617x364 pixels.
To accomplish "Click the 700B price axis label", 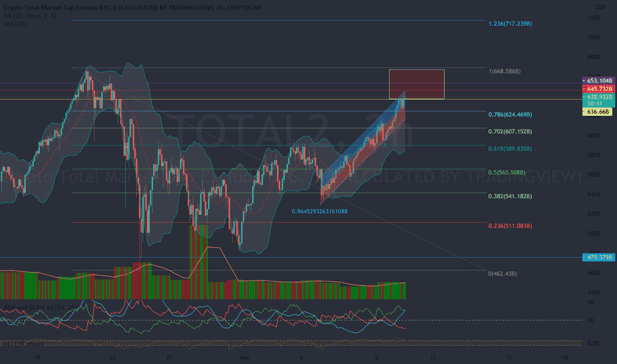I will click(594, 37).
